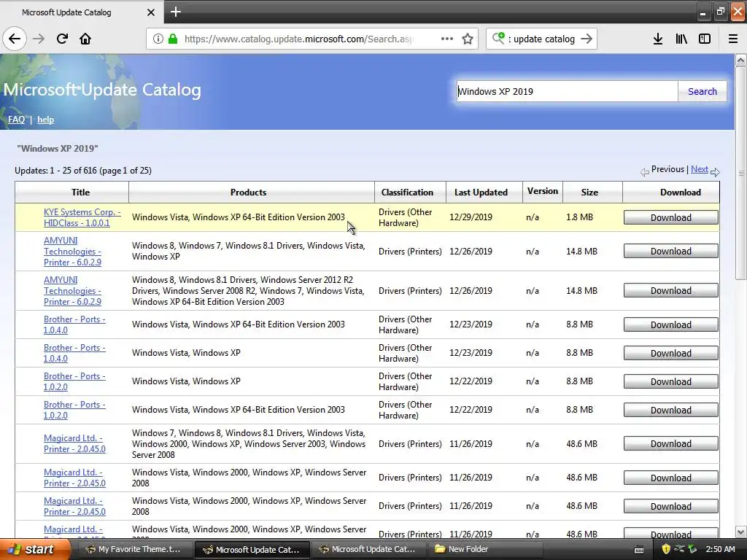The height and width of the screenshot is (560, 747).
Task: Sort results by Version column
Action: 543,191
